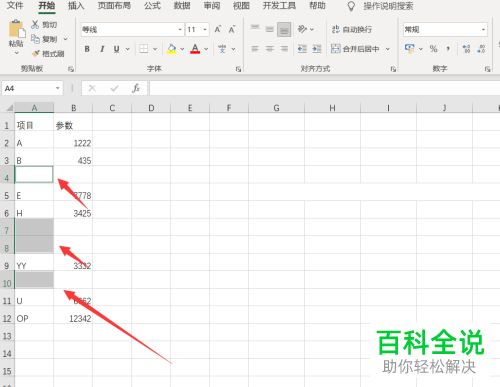Expand underline style options arrow
Image resolution: width=500 pixels, height=387 pixels.
pyautogui.click(x=128, y=49)
